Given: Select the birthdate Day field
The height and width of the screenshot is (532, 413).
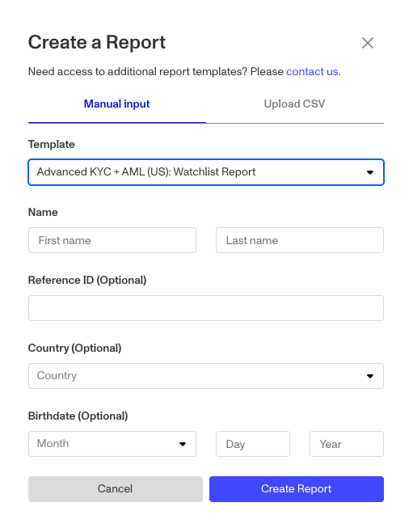Looking at the screenshot, I should [253, 444].
